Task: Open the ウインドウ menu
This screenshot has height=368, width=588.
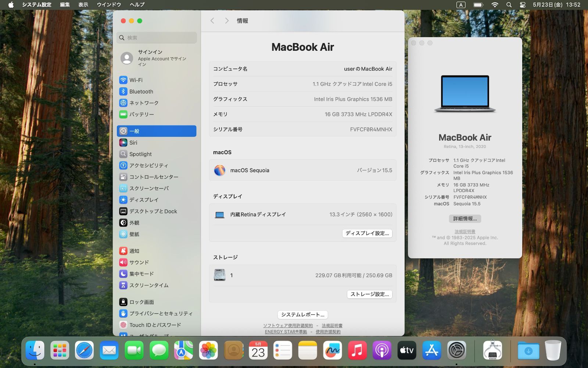Action: click(109, 5)
